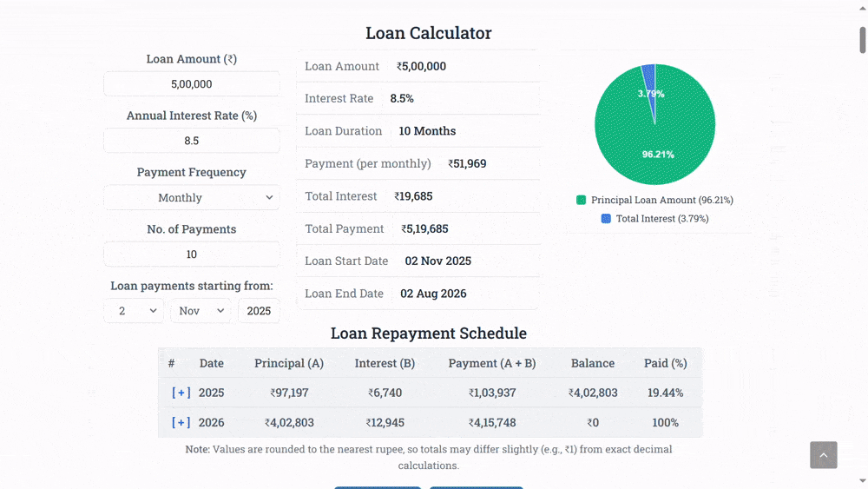Open the payment start month dropdown
Screen dimensions: 868x489
point(201,311)
